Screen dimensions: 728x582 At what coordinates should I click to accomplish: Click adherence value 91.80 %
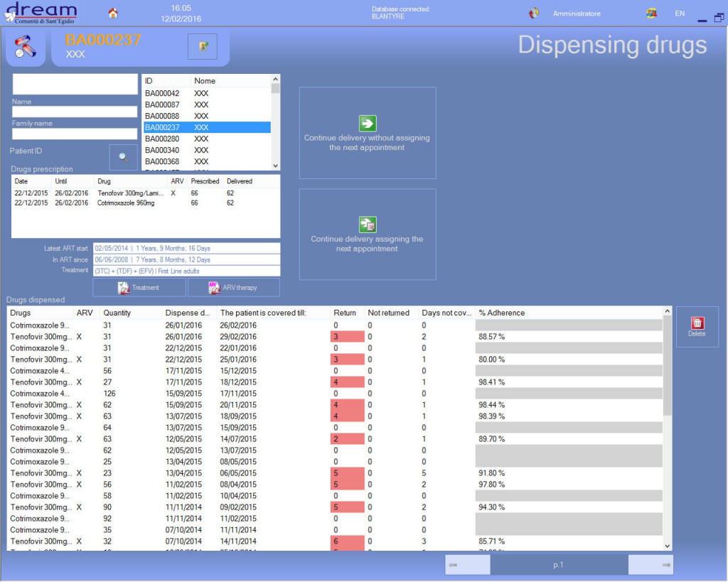[x=492, y=473]
